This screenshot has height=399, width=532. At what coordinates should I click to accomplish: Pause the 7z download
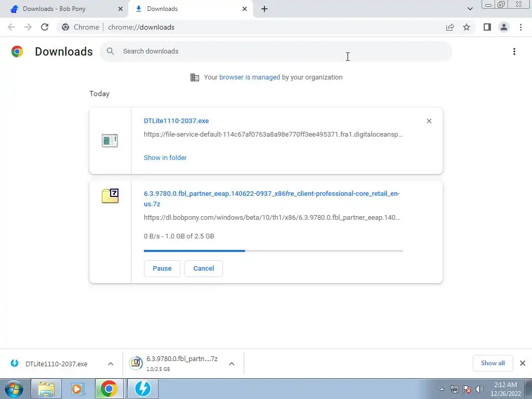[x=162, y=269]
